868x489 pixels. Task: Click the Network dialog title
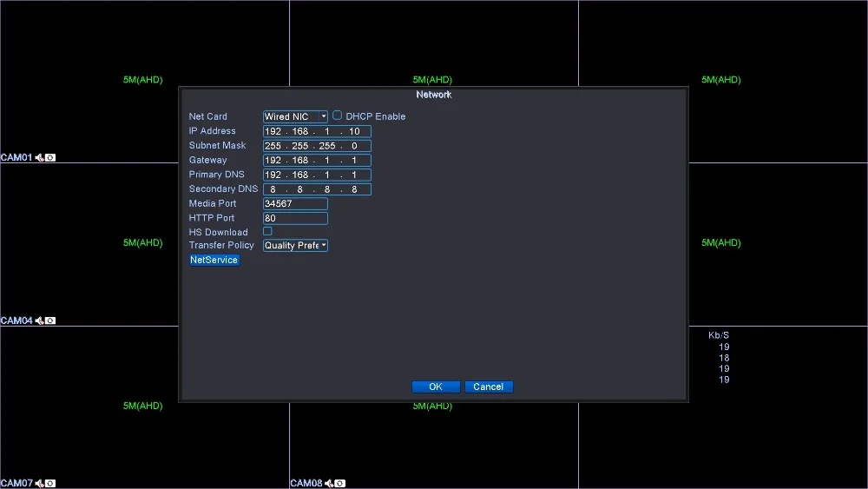click(x=434, y=95)
